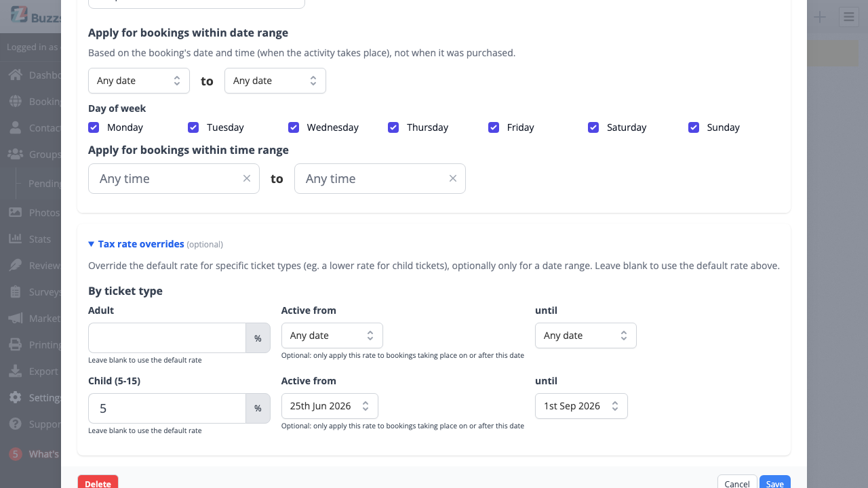
Task: Click the Printing printer icon in sidebar
Action: click(15, 345)
